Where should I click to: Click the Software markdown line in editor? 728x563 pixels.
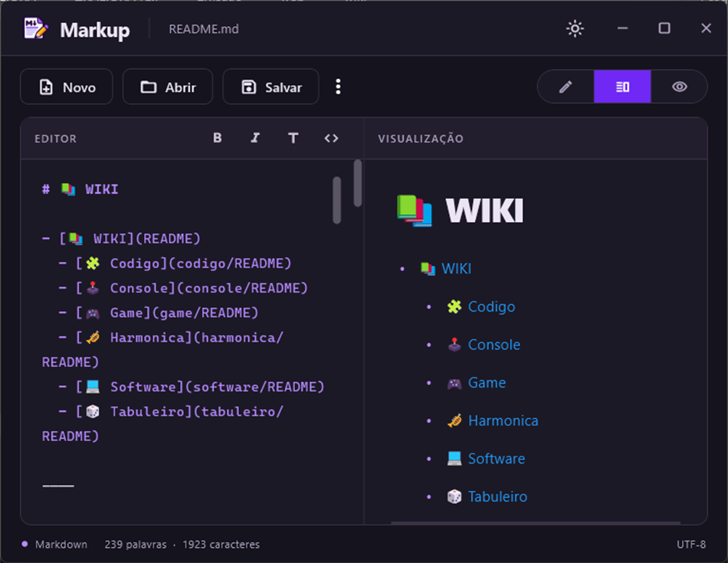click(192, 387)
